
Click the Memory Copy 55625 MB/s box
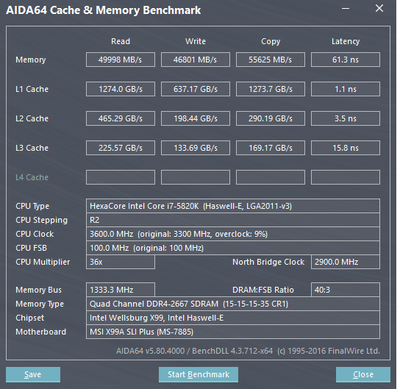tap(270, 60)
